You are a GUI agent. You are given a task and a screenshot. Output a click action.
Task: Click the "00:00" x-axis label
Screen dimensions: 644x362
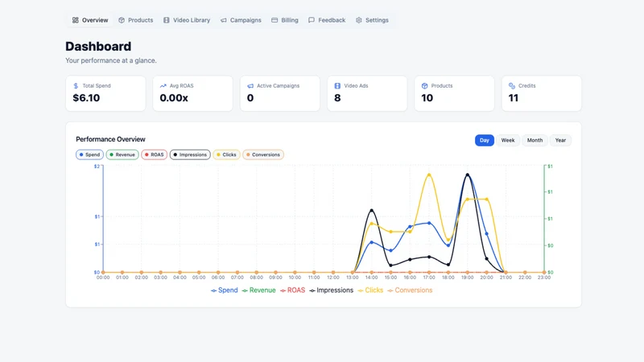[x=103, y=278]
